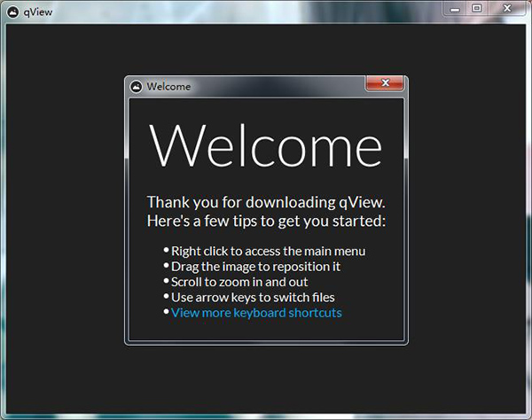Viewport: 532px width, 420px height.
Task: Close the Welcome dialog
Action: point(385,82)
